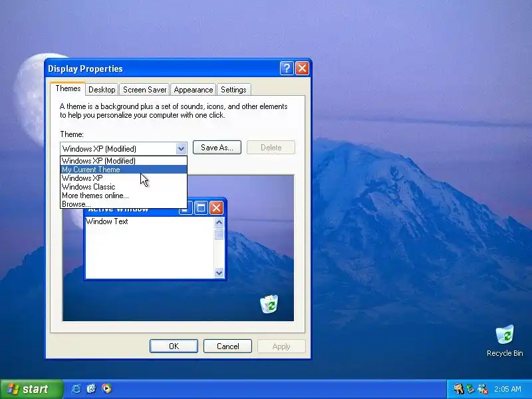Pick the Windows XP theme entry

[x=124, y=178]
